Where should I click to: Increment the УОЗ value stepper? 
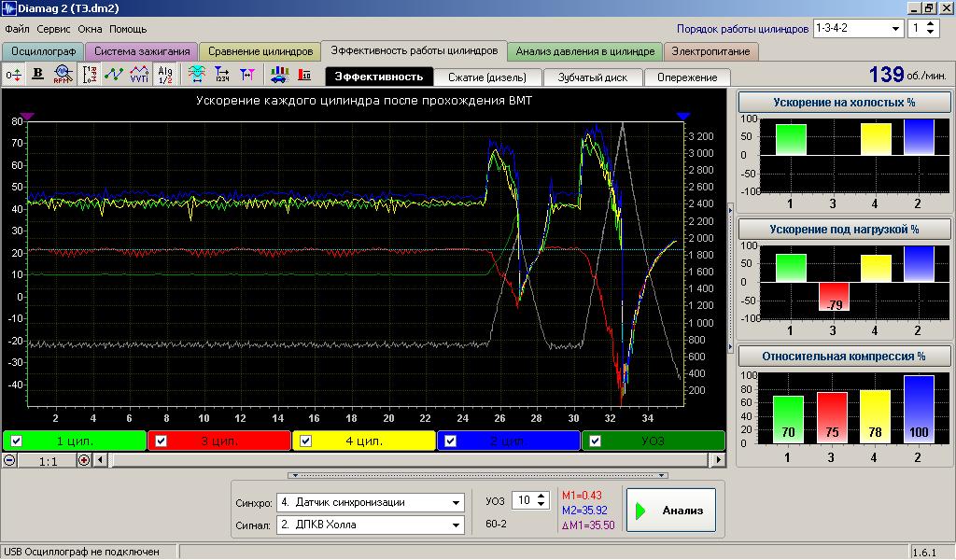pos(541,497)
